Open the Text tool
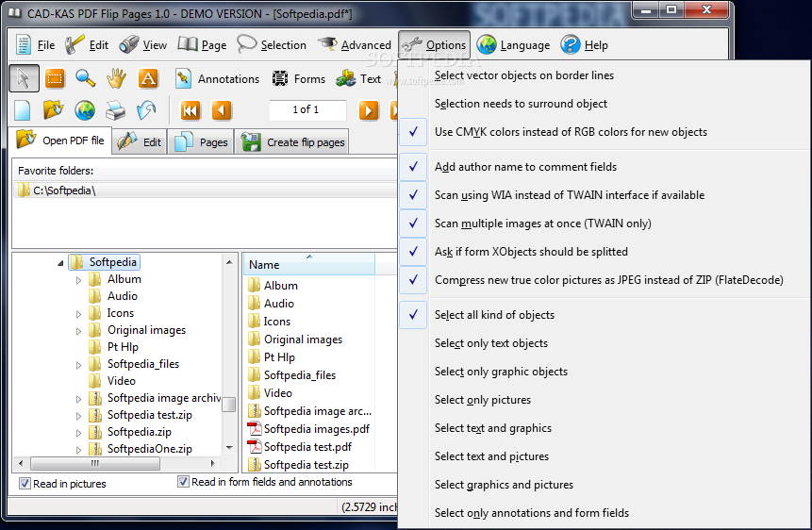The width and height of the screenshot is (812, 530). 358,79
